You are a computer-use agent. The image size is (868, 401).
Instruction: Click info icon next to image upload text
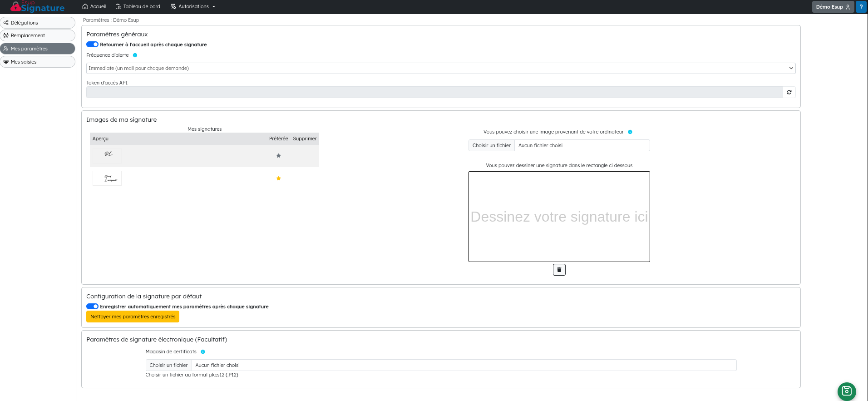coord(630,132)
